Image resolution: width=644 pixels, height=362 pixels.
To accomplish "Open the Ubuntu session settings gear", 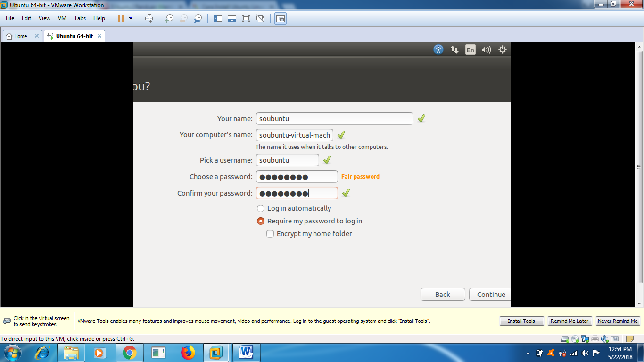I will [x=502, y=49].
